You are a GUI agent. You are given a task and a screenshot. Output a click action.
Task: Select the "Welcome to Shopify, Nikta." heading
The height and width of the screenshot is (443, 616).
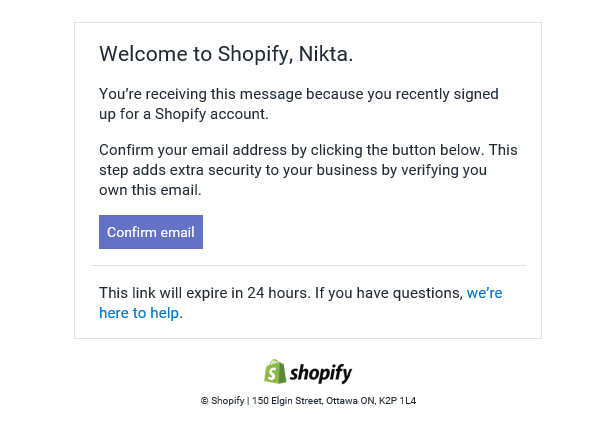pyautogui.click(x=226, y=54)
